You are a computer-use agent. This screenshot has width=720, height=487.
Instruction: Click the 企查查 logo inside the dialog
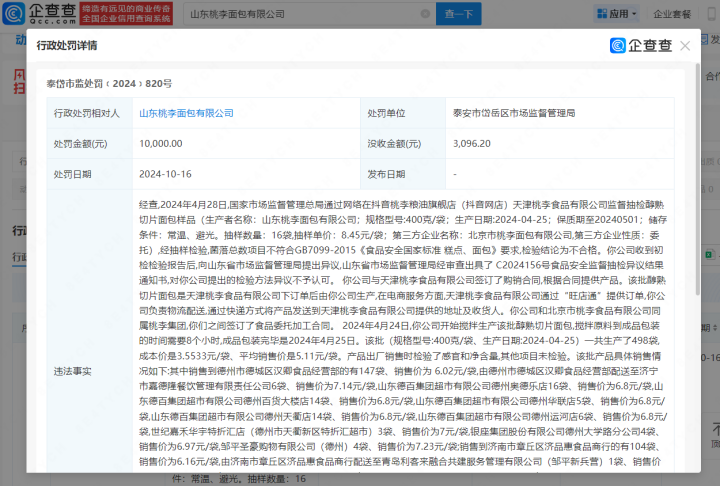point(641,45)
